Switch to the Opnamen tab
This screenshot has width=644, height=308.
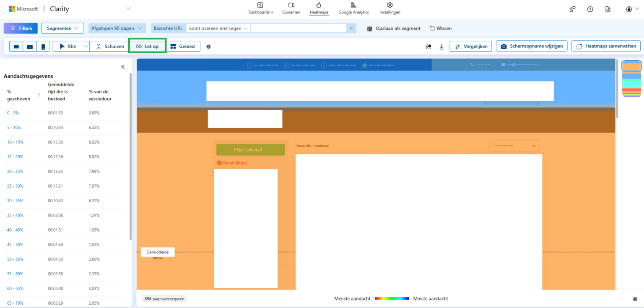291,8
